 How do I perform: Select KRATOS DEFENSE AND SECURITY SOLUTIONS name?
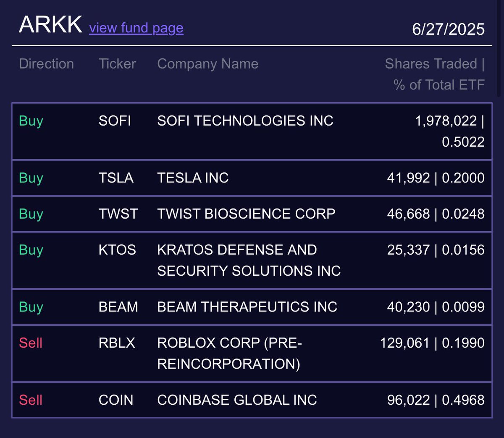[249, 260]
